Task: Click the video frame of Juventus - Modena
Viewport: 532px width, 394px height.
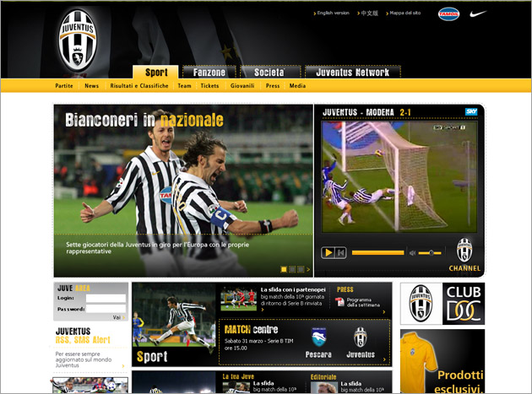Action: 399,177
